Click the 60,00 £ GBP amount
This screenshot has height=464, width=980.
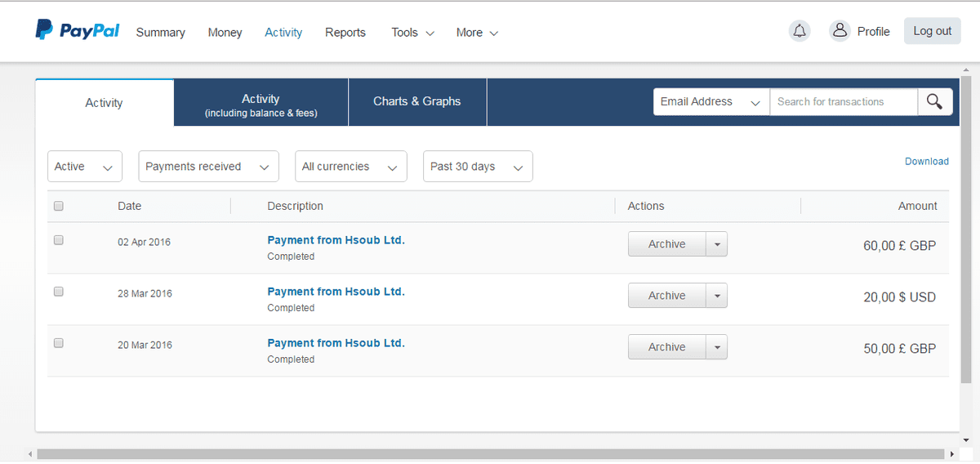(x=899, y=246)
